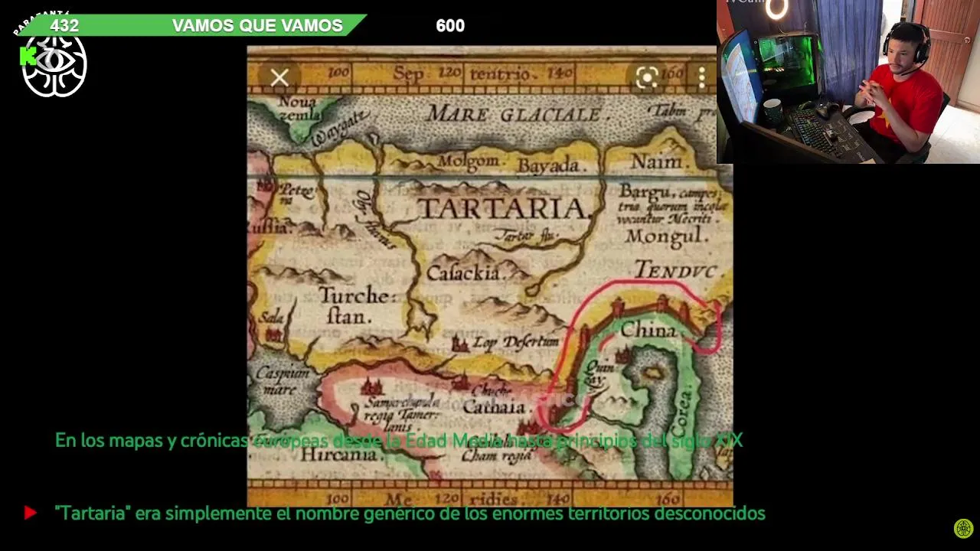Click the red play triangle beside the subtitle
This screenshot has height=551, width=980.
pos(30,513)
